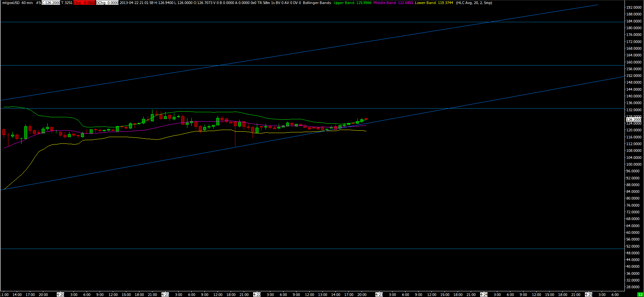The image size is (644, 297).
Task: Click the 160.0000 price axis label
Action: click(634, 62)
